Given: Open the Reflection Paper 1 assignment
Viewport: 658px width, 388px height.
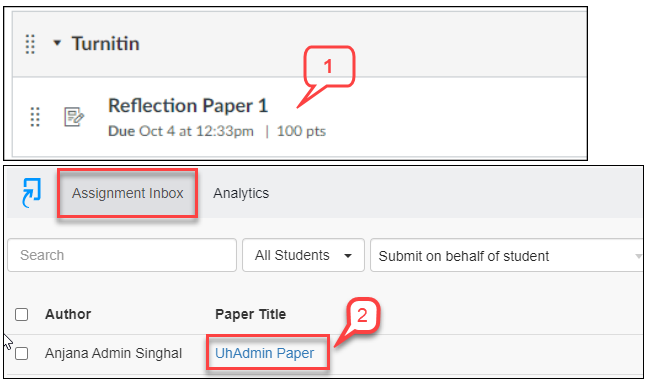Looking at the screenshot, I should tap(188, 106).
